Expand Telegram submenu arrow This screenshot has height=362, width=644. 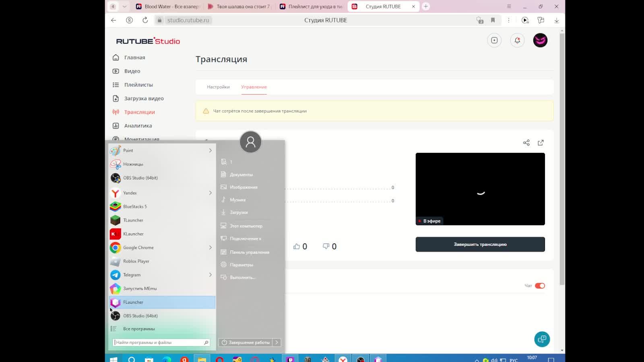click(x=210, y=275)
